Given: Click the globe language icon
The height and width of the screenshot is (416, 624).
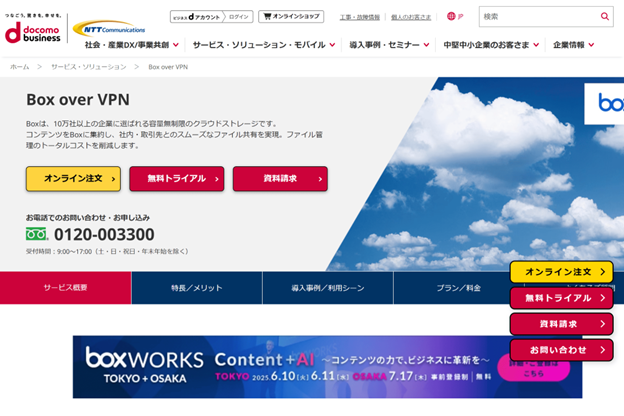Looking at the screenshot, I should (451, 16).
